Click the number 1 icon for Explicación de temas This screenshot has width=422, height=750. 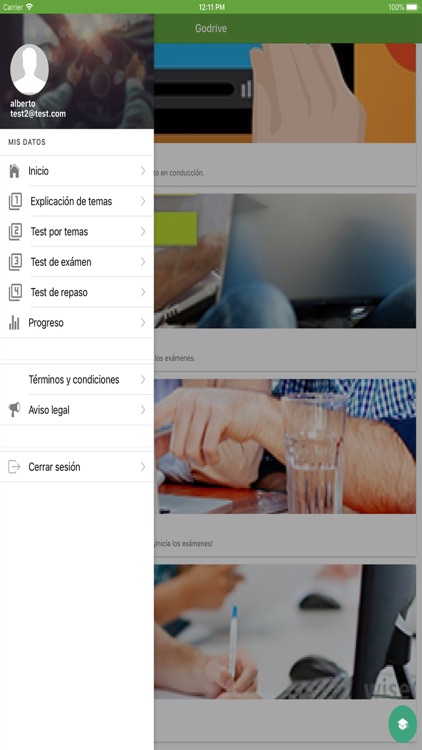click(15, 201)
